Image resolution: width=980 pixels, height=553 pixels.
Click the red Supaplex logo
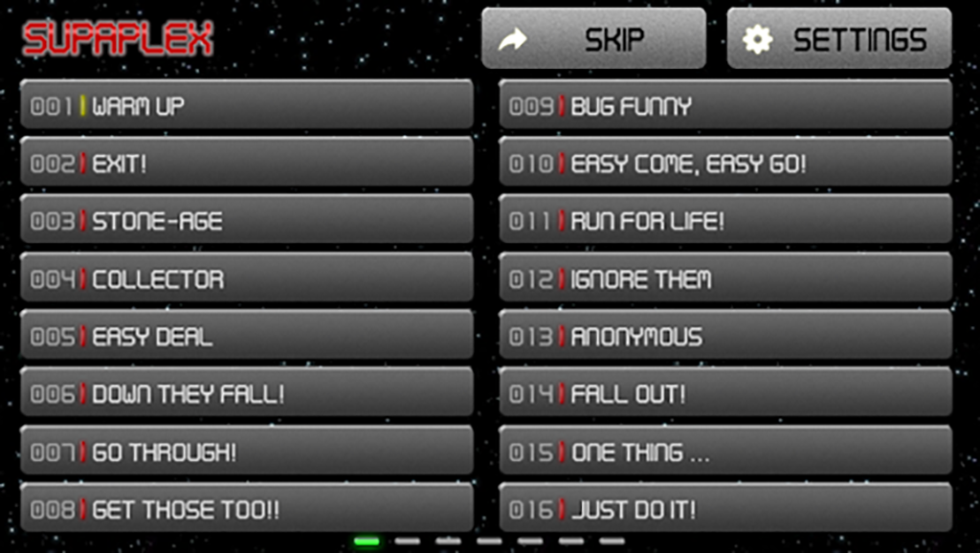(x=118, y=38)
